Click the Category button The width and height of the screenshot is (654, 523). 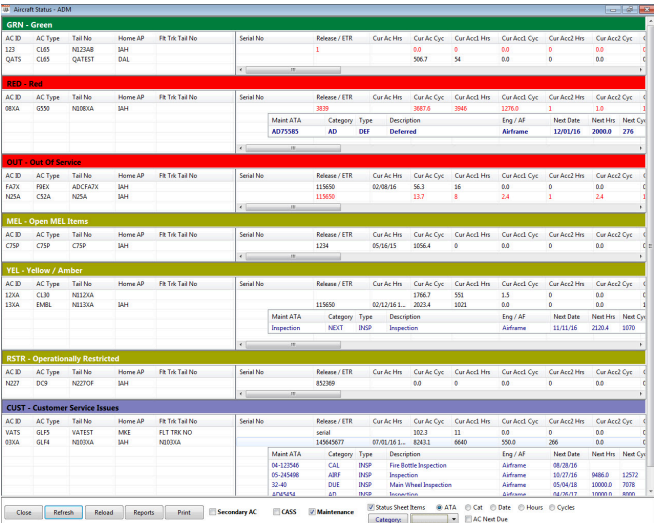388,519
